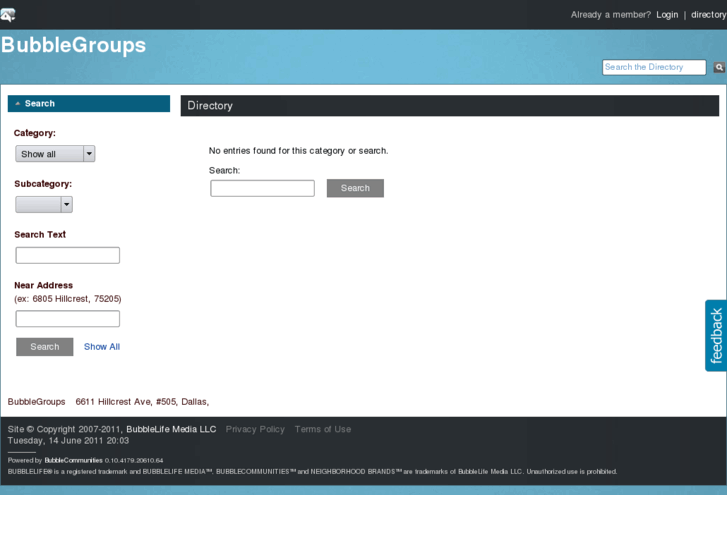727x545 pixels.
Task: Click the 6611 Hillcrest Ave address text
Action: [142, 402]
